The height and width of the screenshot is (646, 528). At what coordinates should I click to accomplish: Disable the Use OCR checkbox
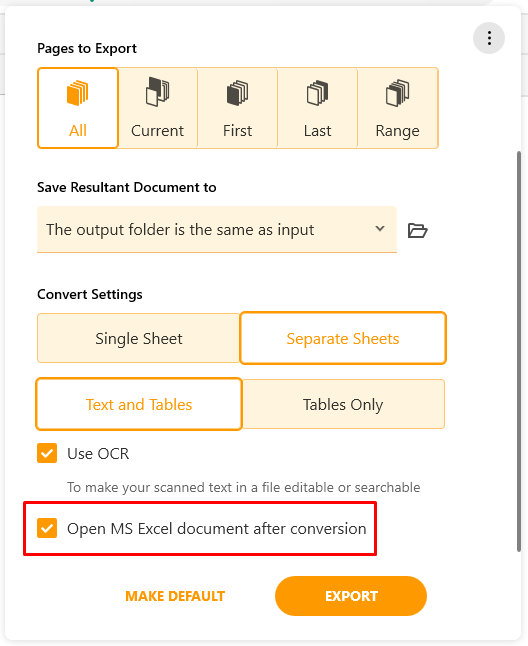[x=47, y=453]
